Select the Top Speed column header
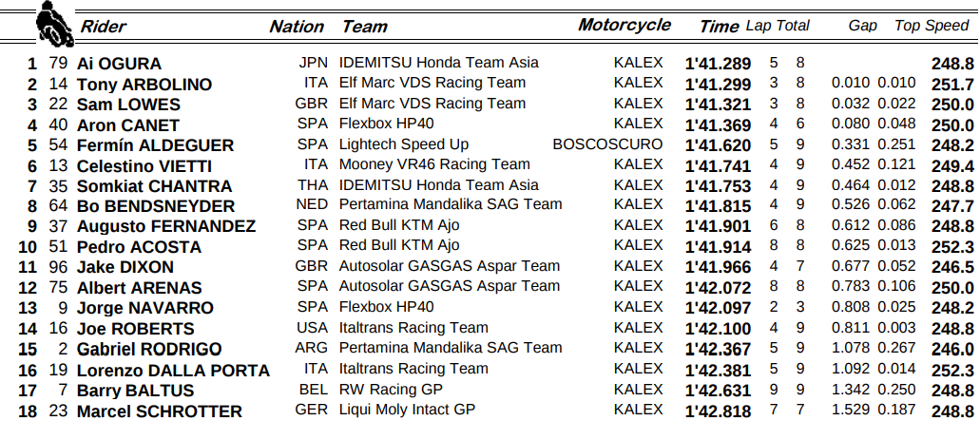 pyautogui.click(x=932, y=26)
